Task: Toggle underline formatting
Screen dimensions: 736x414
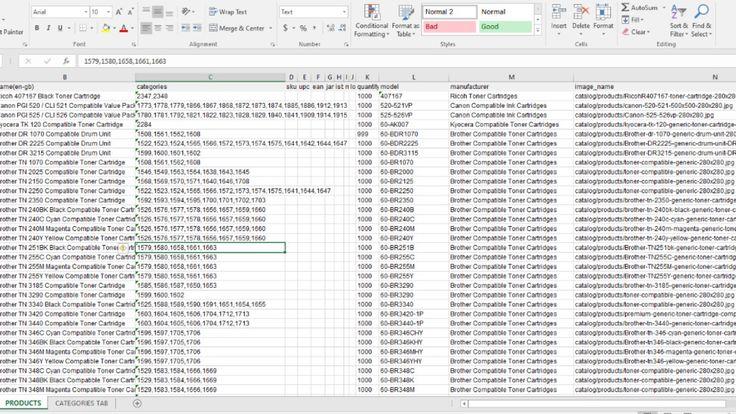Action: 59,29
